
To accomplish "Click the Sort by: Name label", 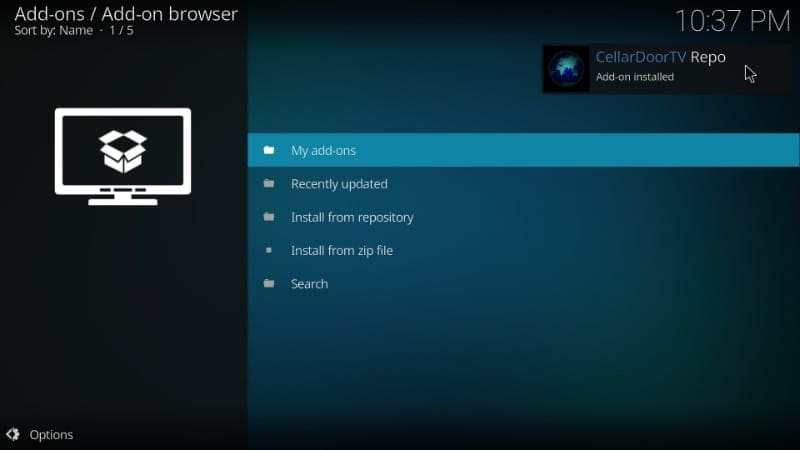I will 54,31.
